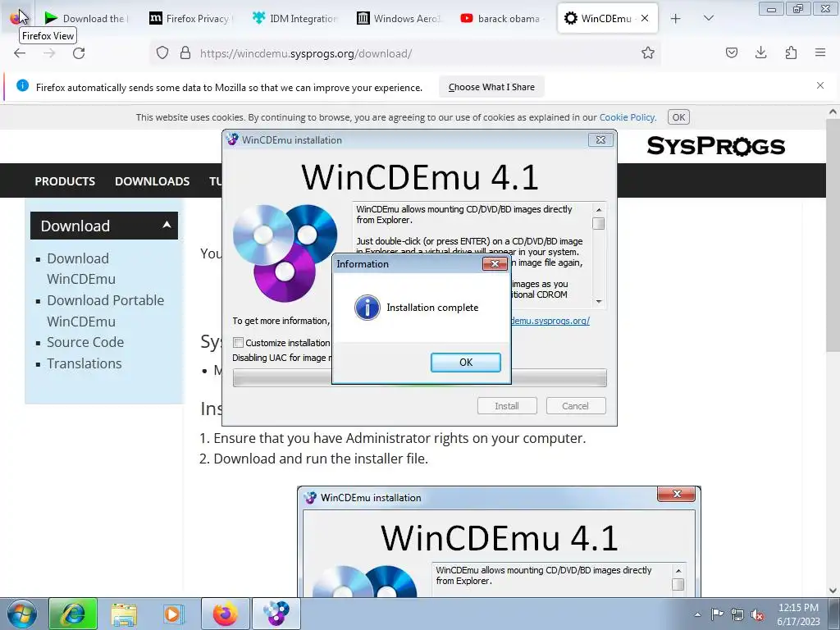The height and width of the screenshot is (630, 840).
Task: Launch Internet Explorer from taskbar
Action: pyautogui.click(x=73, y=614)
